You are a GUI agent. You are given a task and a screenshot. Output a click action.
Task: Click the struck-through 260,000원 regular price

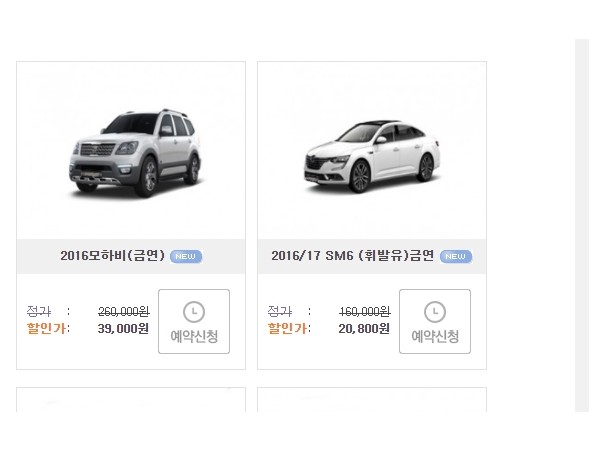[x=123, y=311]
